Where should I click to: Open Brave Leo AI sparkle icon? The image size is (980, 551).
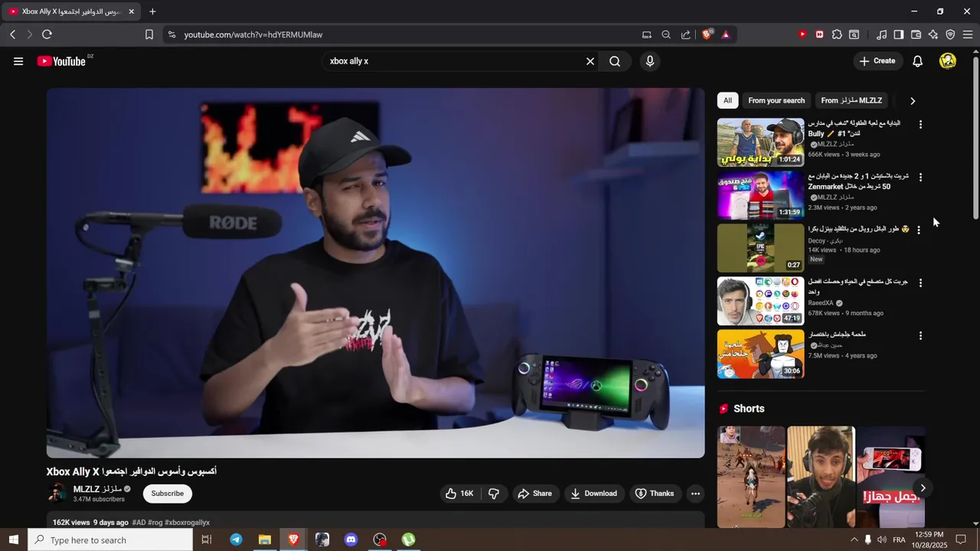click(x=933, y=34)
